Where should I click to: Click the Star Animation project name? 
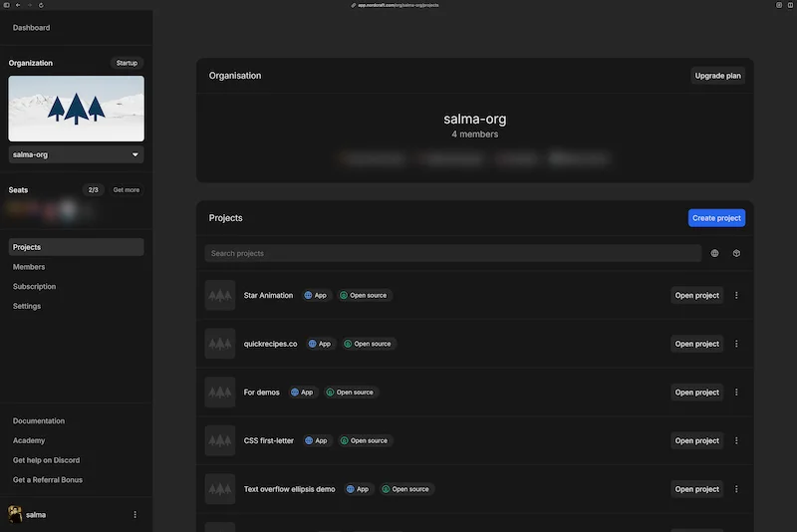(268, 295)
